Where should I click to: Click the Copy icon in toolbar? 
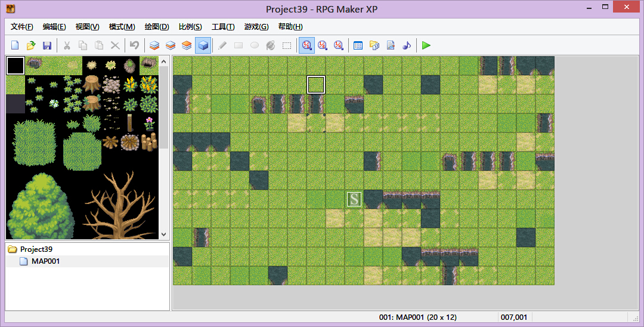click(82, 45)
